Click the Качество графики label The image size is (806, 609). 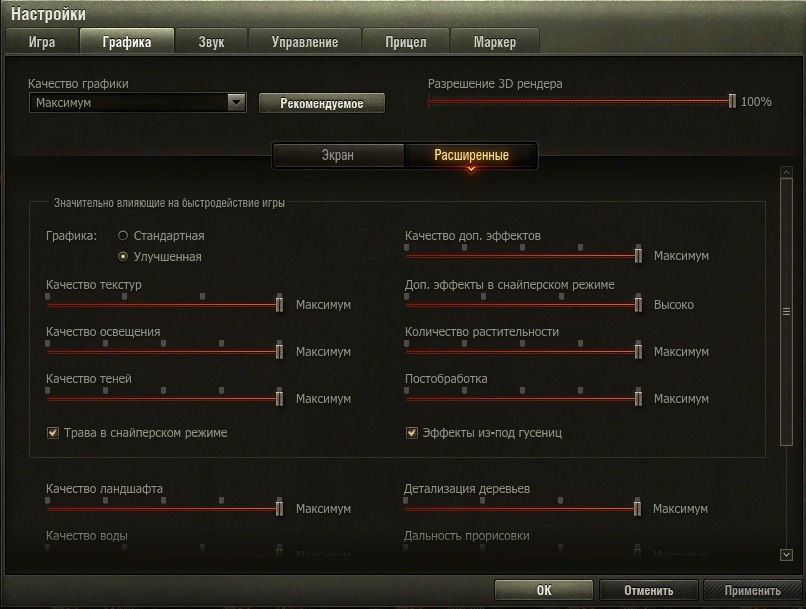[78, 84]
